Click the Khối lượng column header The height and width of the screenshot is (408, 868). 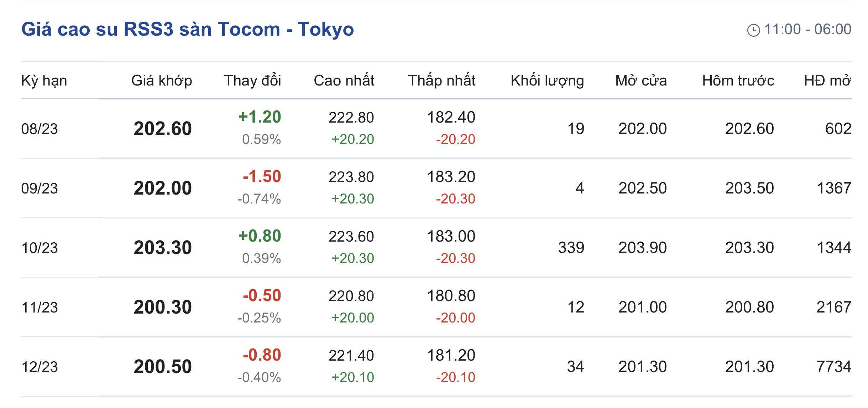pos(547,81)
